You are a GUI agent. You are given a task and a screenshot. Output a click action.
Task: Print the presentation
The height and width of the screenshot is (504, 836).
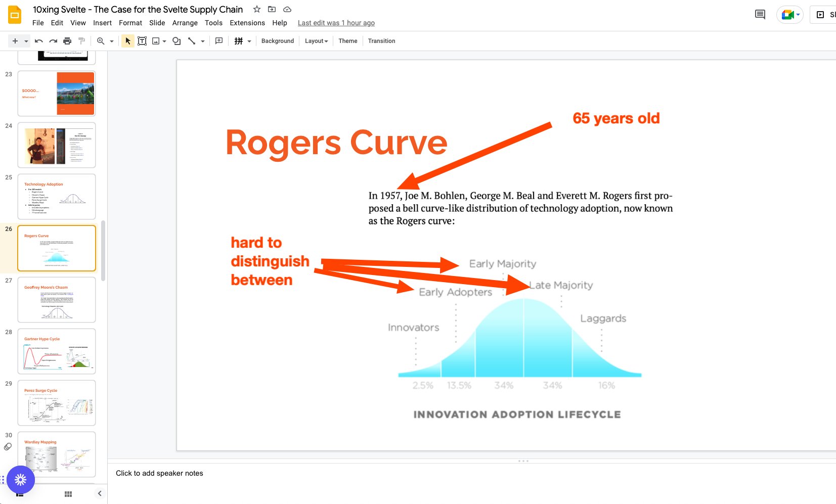click(67, 41)
